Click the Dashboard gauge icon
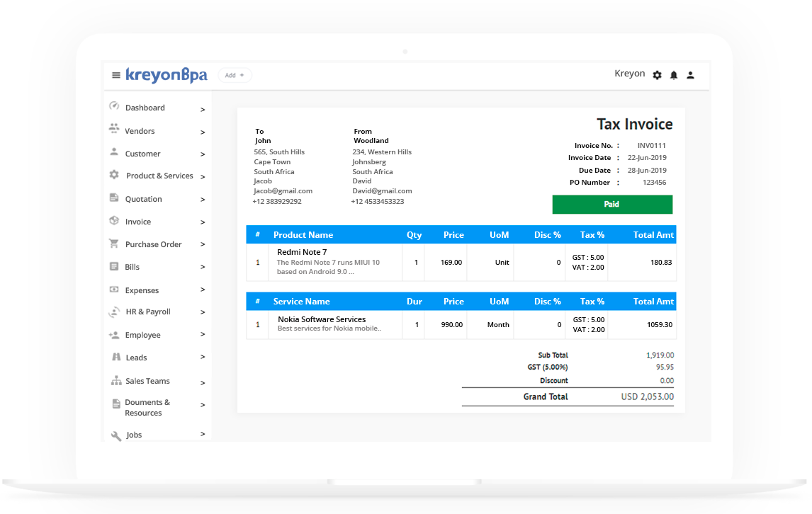The height and width of the screenshot is (514, 812). [114, 107]
